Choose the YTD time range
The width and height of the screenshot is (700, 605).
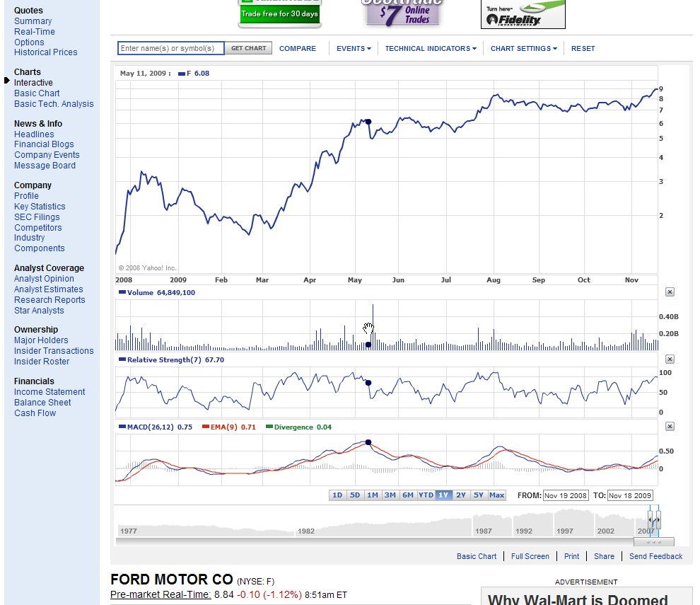tap(426, 495)
